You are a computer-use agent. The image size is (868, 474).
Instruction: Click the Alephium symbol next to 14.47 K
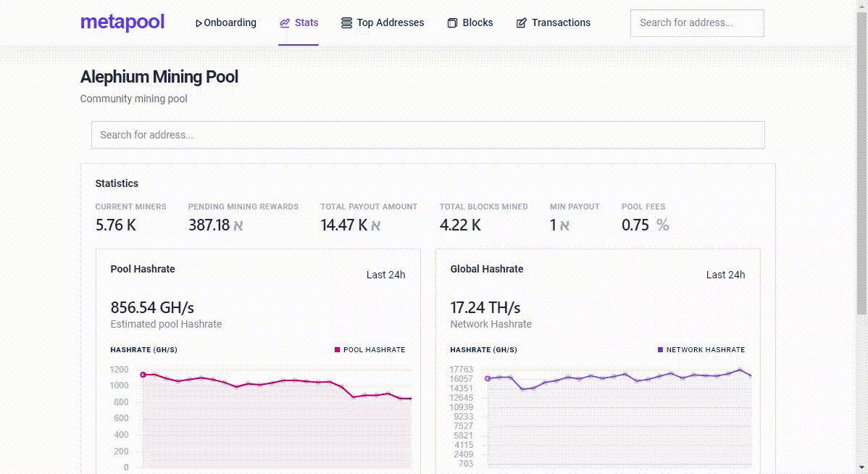coord(375,225)
